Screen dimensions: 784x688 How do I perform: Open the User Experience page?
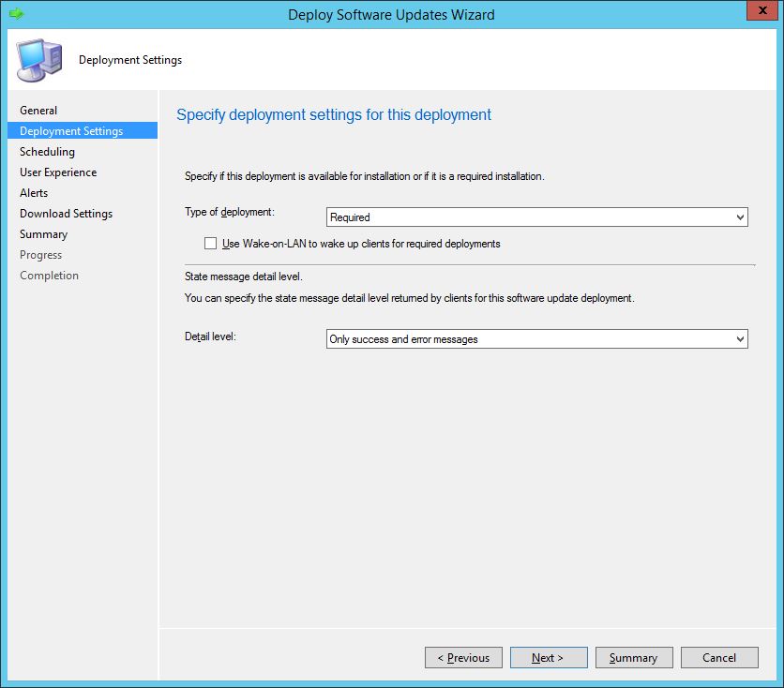[x=57, y=172]
